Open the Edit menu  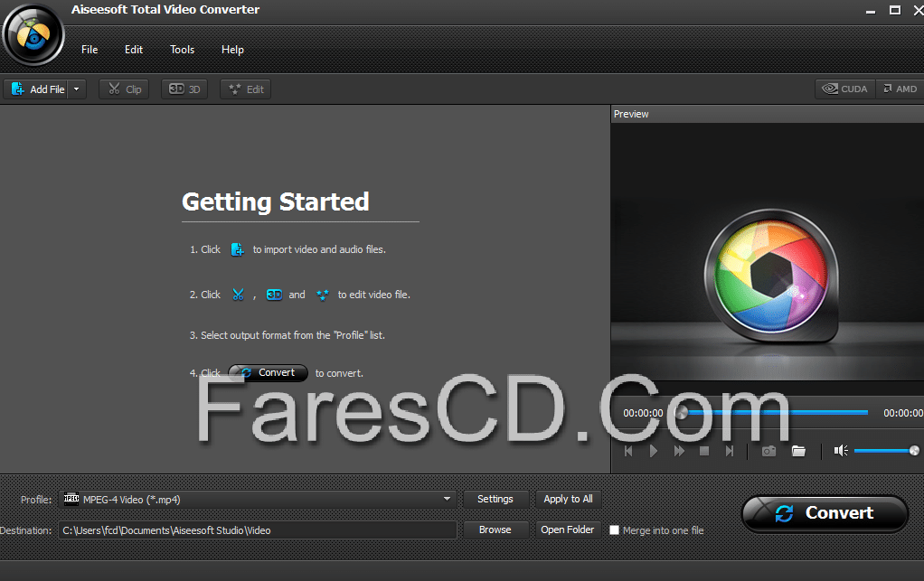(x=134, y=50)
